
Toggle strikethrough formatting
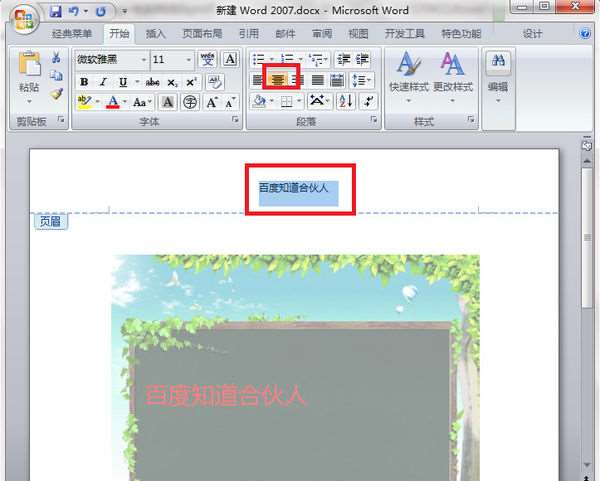pos(152,82)
